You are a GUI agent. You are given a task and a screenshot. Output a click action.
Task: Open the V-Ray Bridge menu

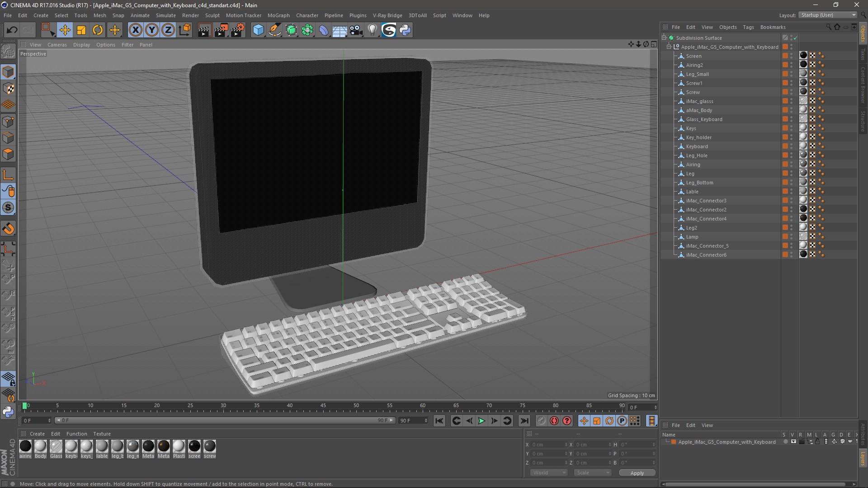pyautogui.click(x=387, y=15)
